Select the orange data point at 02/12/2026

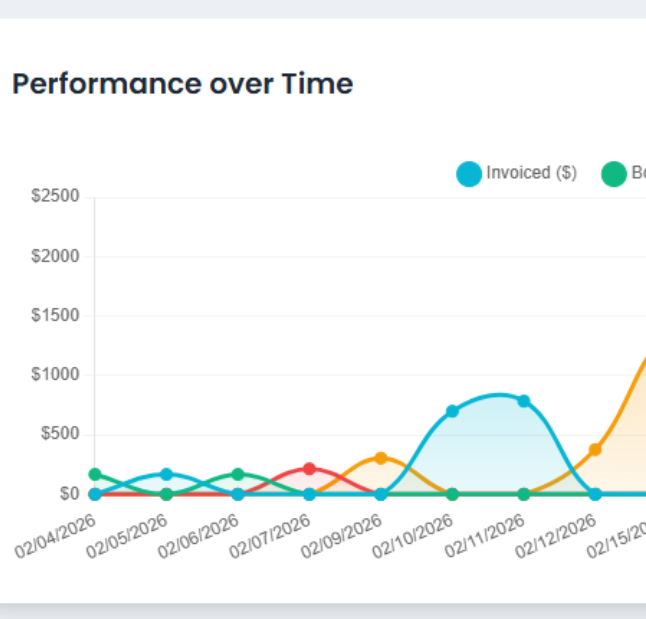[595, 449]
